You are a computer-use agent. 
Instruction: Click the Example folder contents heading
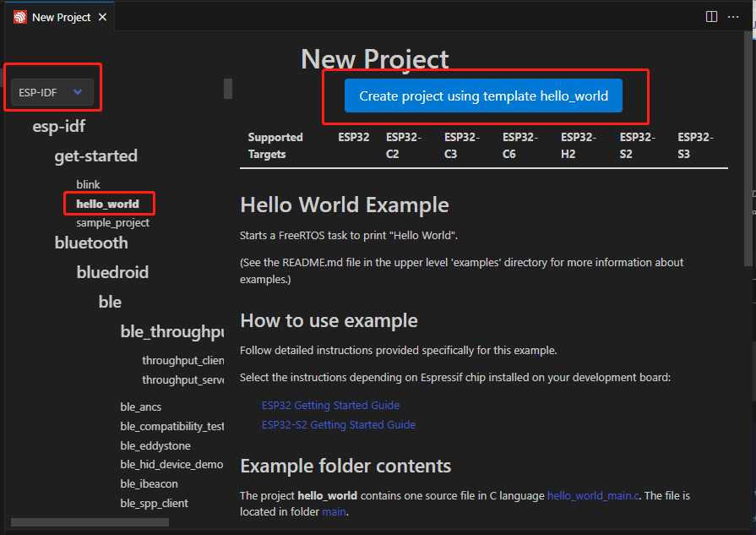click(345, 466)
